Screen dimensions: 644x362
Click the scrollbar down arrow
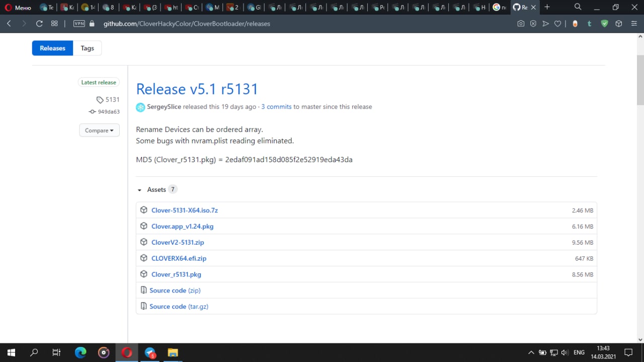point(640,339)
